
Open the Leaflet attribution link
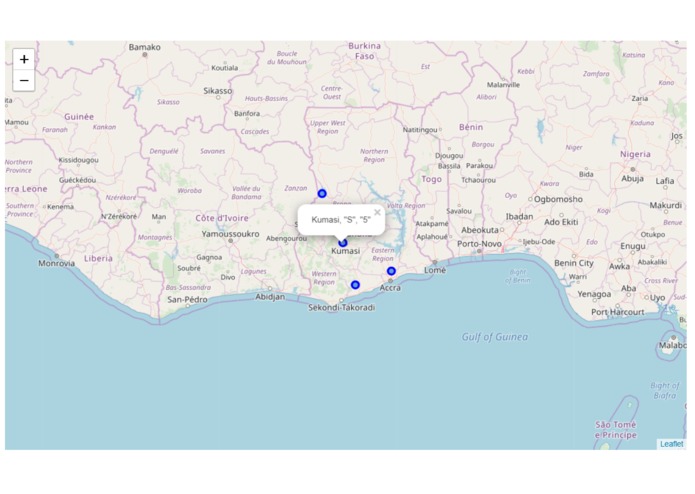point(672,444)
